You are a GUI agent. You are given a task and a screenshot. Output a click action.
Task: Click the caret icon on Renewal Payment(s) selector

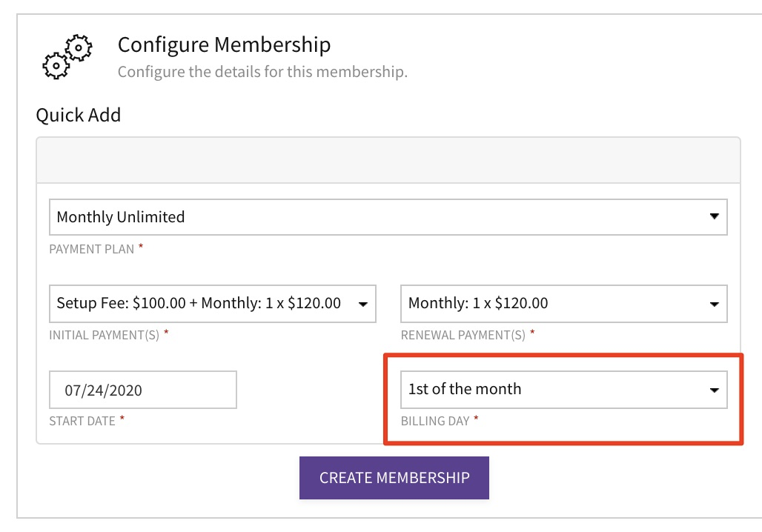714,304
